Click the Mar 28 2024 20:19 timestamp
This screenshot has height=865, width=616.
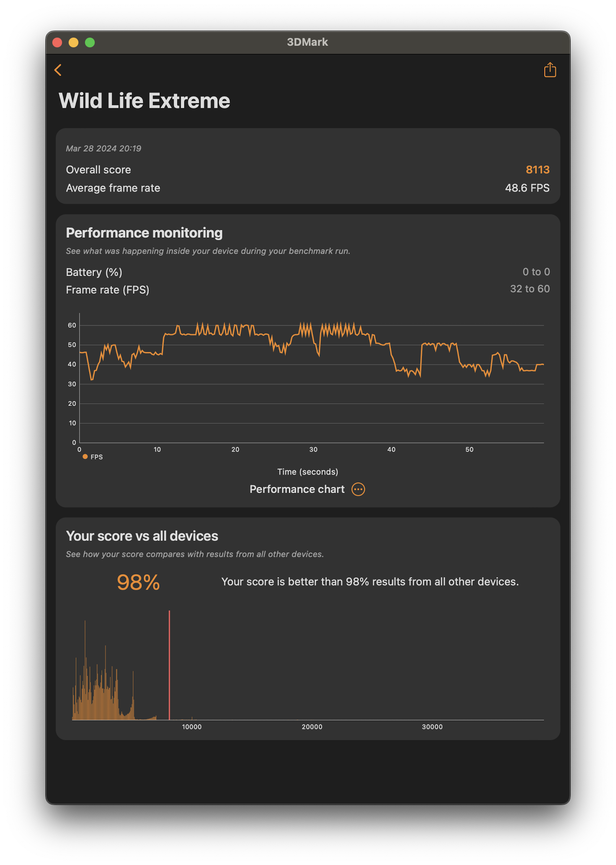click(103, 148)
